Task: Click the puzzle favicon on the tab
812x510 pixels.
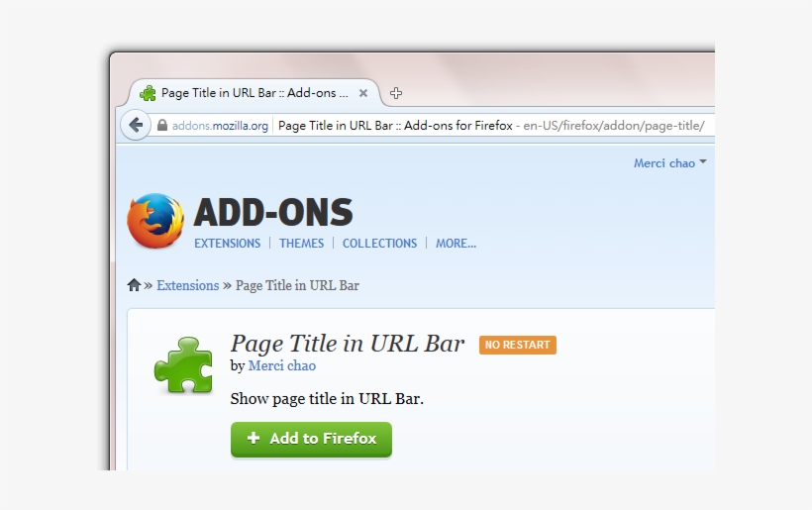Action: point(148,93)
